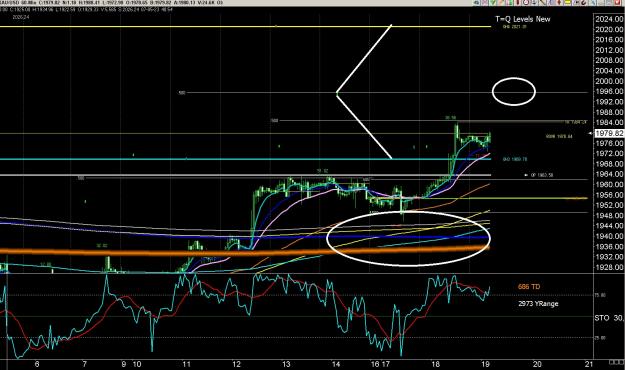The width and height of the screenshot is (625, 370).
Task: Click the 2012.00 price axis label
Action: pyautogui.click(x=609, y=50)
